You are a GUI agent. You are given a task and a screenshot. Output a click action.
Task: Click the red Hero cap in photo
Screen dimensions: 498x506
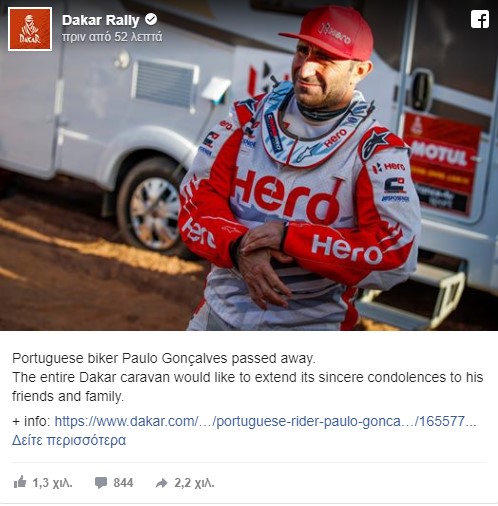(330, 33)
